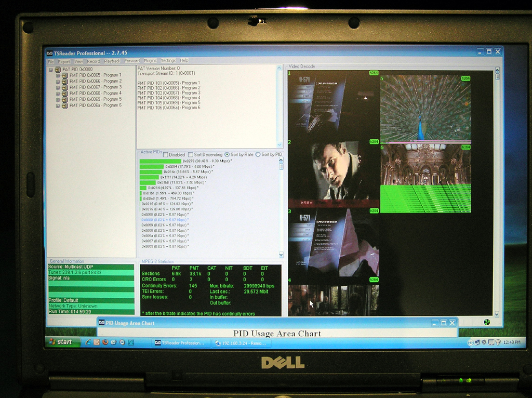Switch to TSReader Professional taskbar button

(x=181, y=343)
